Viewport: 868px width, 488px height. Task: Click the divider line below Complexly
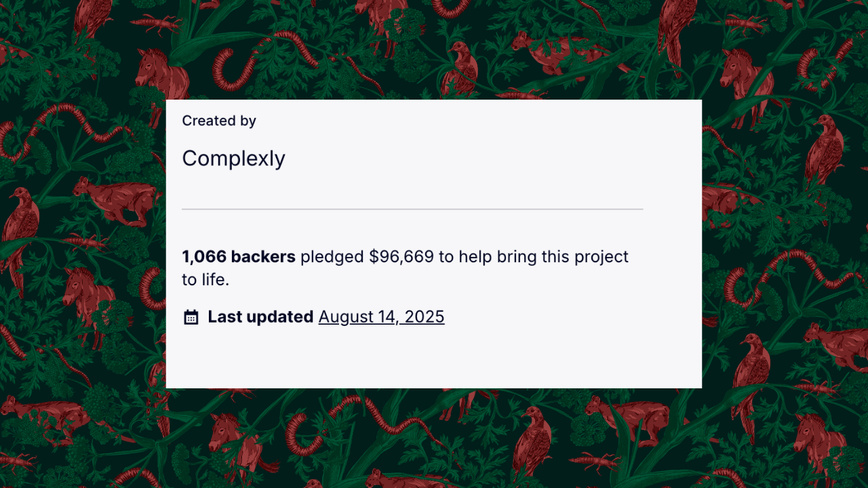pyautogui.click(x=412, y=209)
